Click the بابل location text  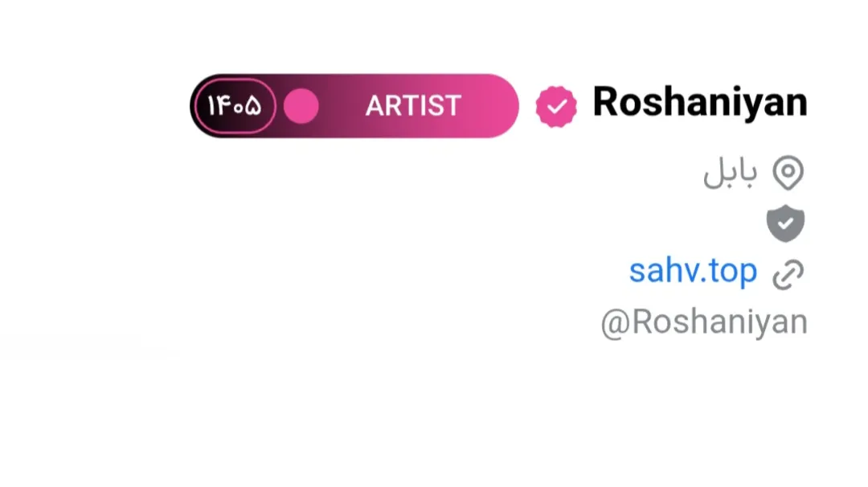click(x=730, y=172)
